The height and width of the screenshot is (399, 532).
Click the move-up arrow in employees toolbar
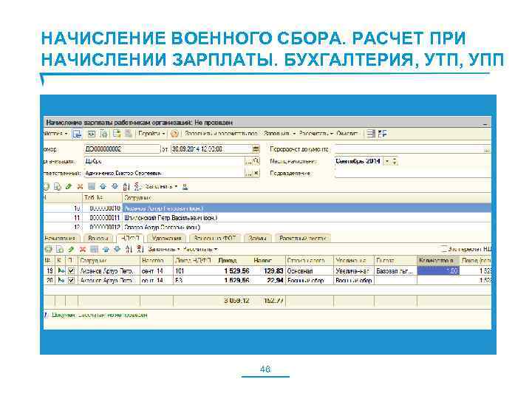(103, 187)
